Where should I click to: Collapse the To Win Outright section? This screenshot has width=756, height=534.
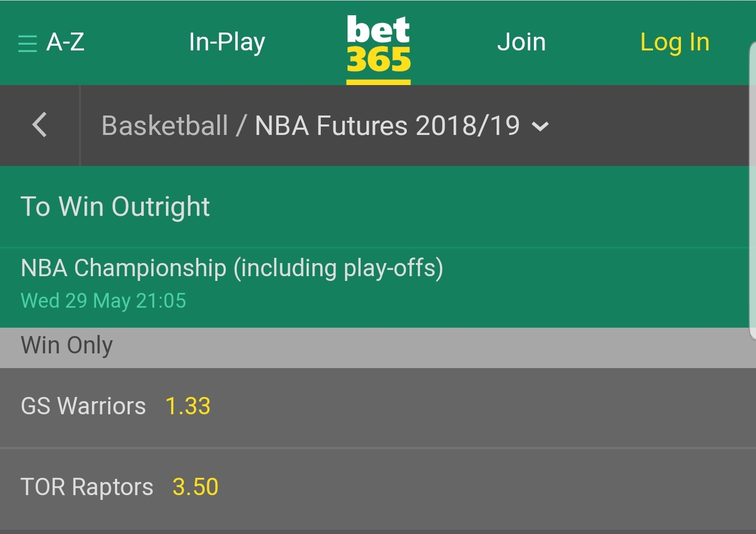(115, 206)
